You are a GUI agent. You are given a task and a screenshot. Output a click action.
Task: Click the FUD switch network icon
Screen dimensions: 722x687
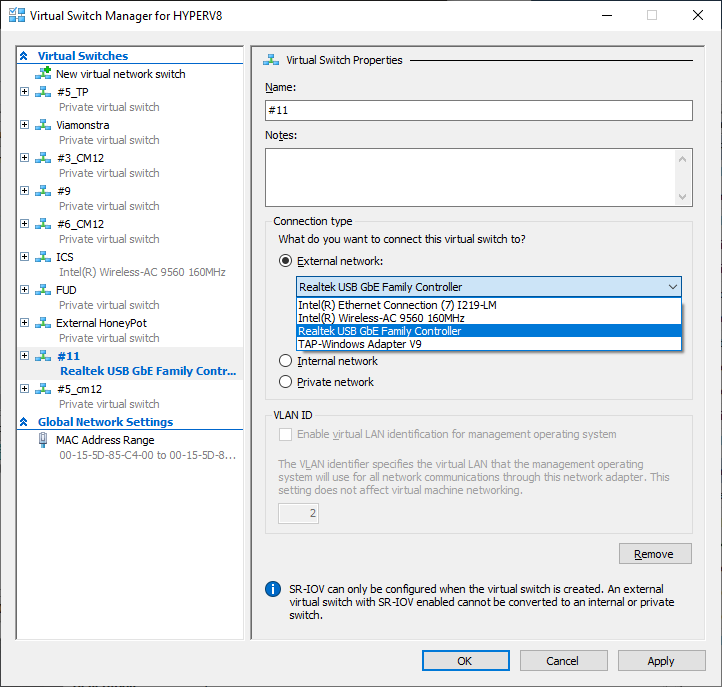coord(43,290)
